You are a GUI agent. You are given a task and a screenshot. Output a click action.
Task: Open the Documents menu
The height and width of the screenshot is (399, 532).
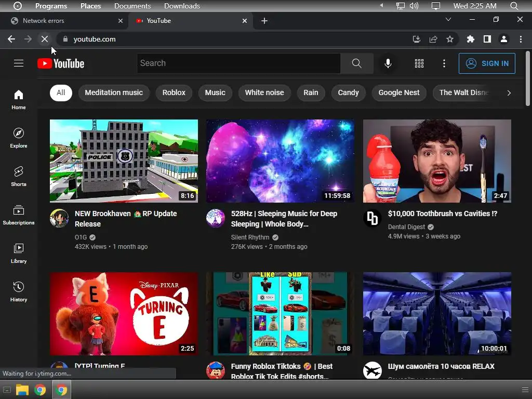click(132, 6)
